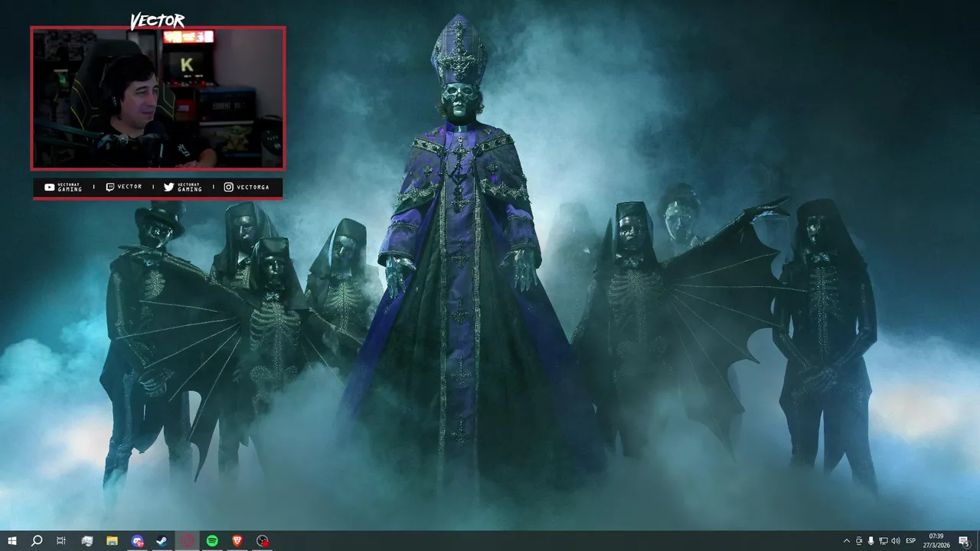The width and height of the screenshot is (980, 551).
Task: Open Action Center with 5 notifications
Action: coord(964,541)
